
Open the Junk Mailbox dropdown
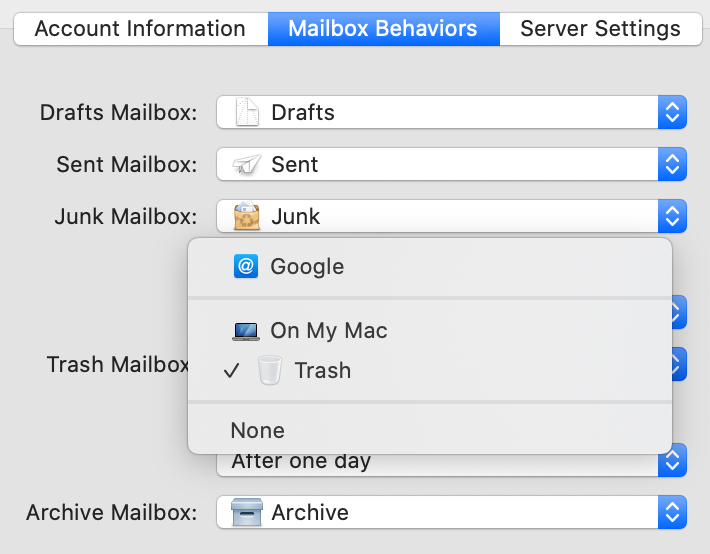451,216
